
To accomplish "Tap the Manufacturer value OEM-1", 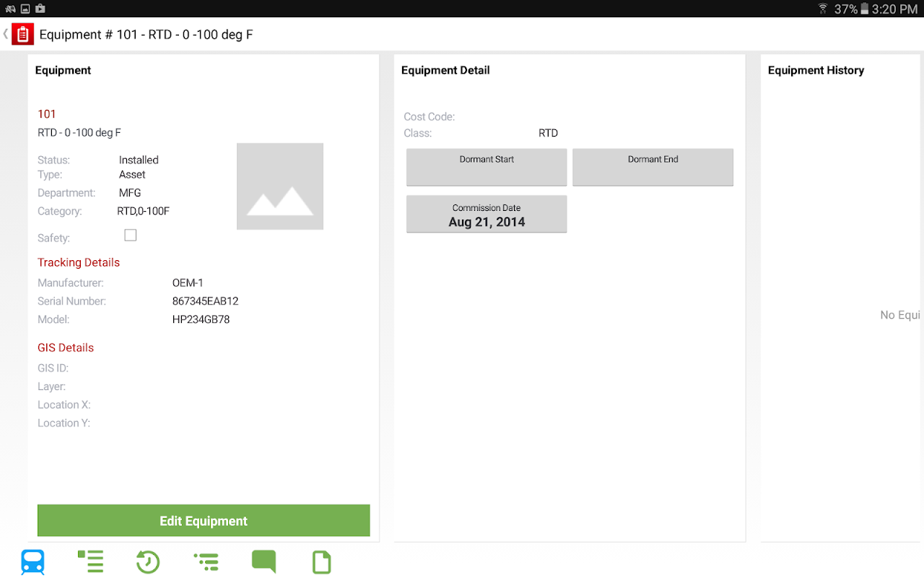I will (x=188, y=283).
